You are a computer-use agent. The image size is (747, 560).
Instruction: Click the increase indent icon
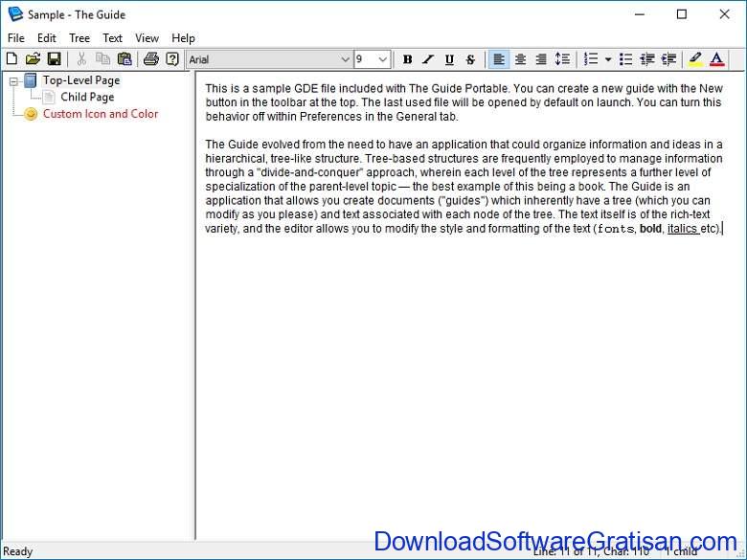coord(668,59)
